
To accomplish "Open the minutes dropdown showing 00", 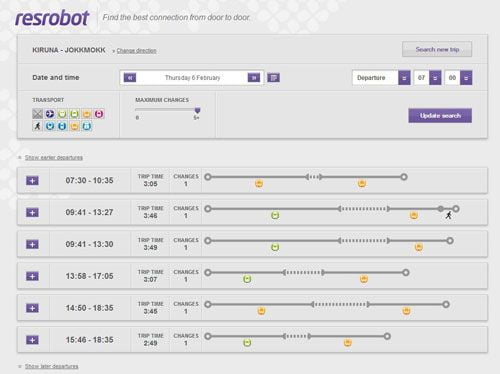I will 458,78.
